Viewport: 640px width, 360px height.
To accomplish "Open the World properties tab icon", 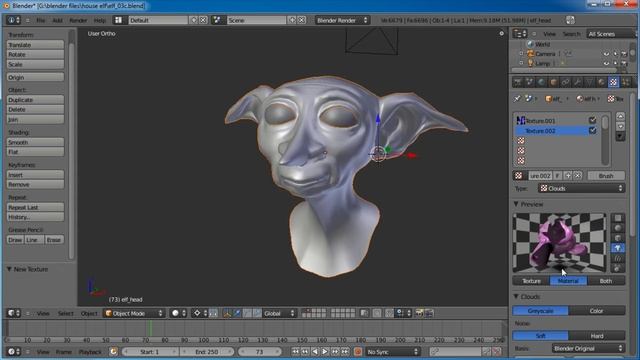I will pyautogui.click(x=541, y=82).
